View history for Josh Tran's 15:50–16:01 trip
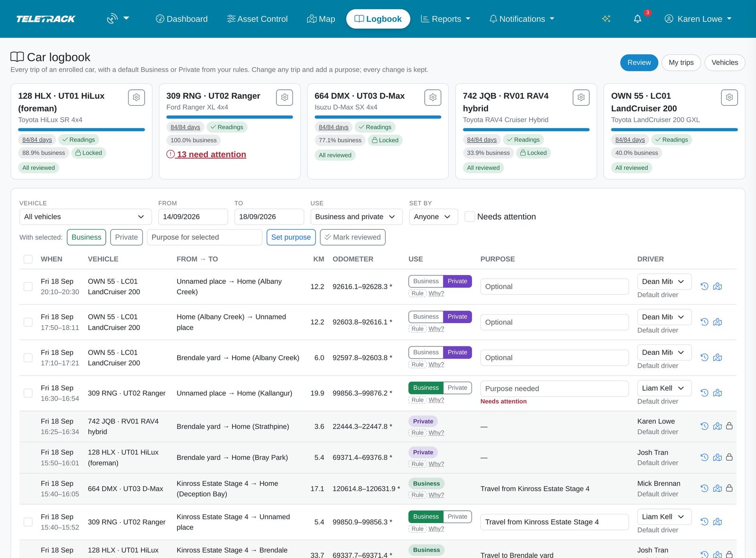 [704, 457]
